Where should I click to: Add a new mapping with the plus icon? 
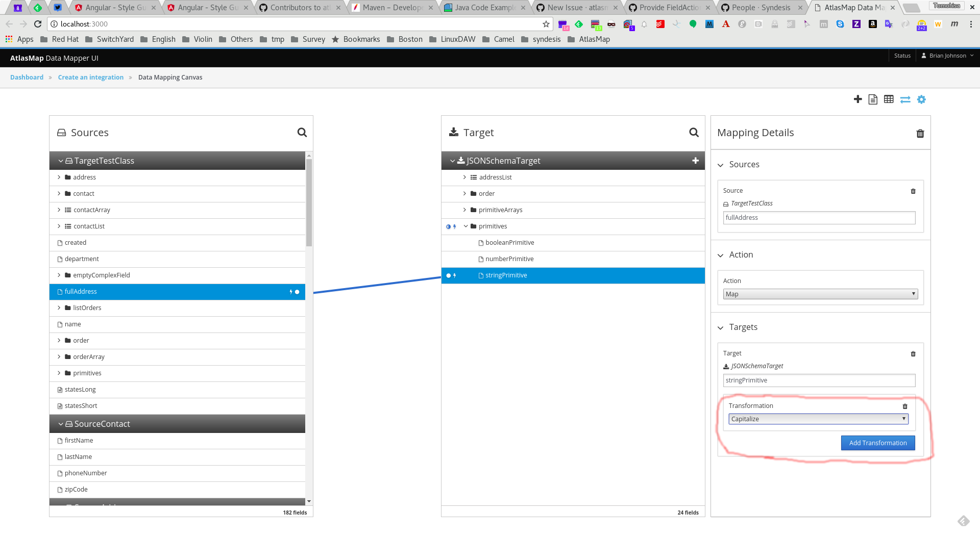click(858, 99)
